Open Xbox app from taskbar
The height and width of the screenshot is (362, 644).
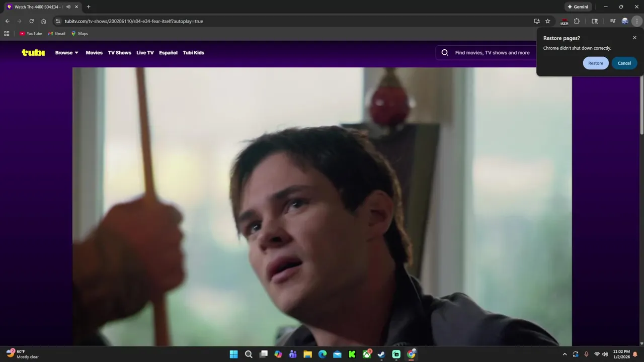coord(367,354)
